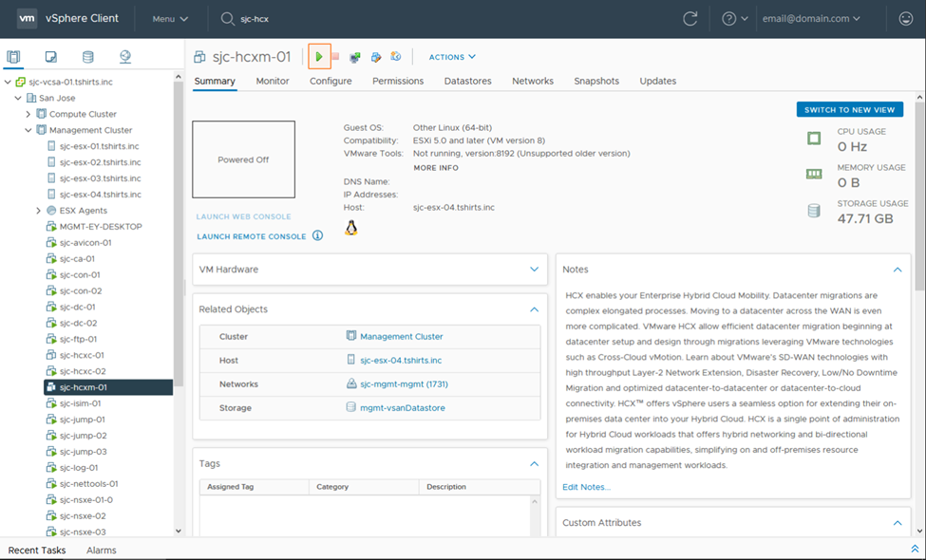The width and height of the screenshot is (926, 560).
Task: Click the red Power Off stop icon
Action: tap(335, 57)
